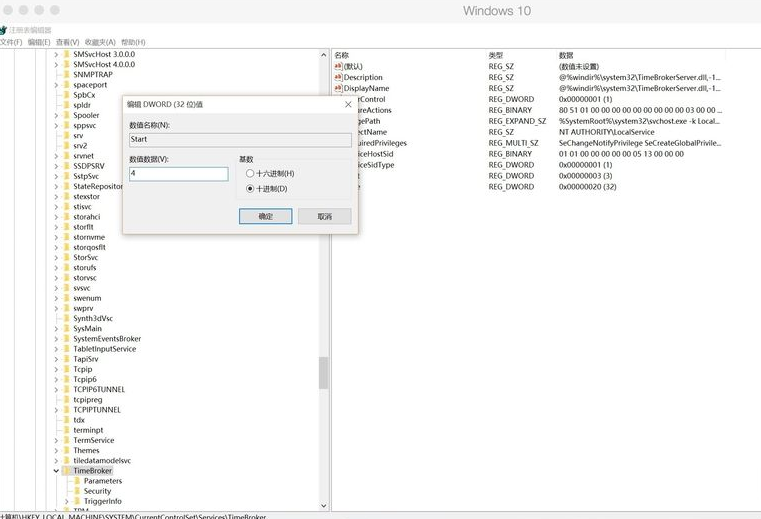The width and height of the screenshot is (761, 519).
Task: Expand the TermService tree node
Action: [56, 440]
